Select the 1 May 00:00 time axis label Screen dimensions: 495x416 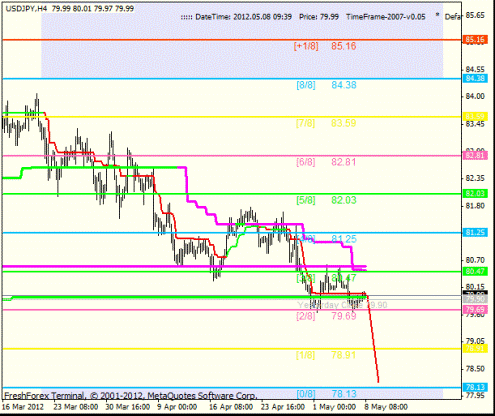tap(334, 407)
